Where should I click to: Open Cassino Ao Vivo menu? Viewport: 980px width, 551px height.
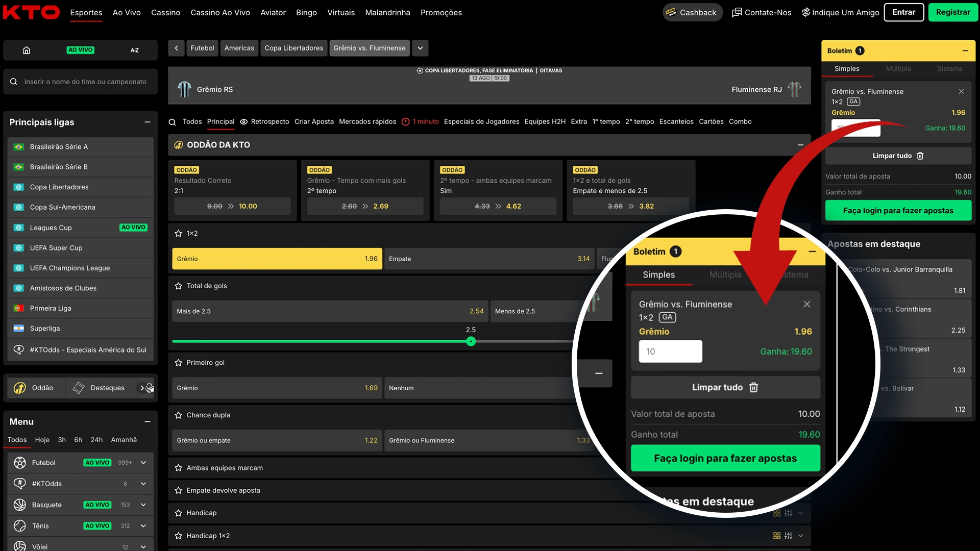coord(220,12)
